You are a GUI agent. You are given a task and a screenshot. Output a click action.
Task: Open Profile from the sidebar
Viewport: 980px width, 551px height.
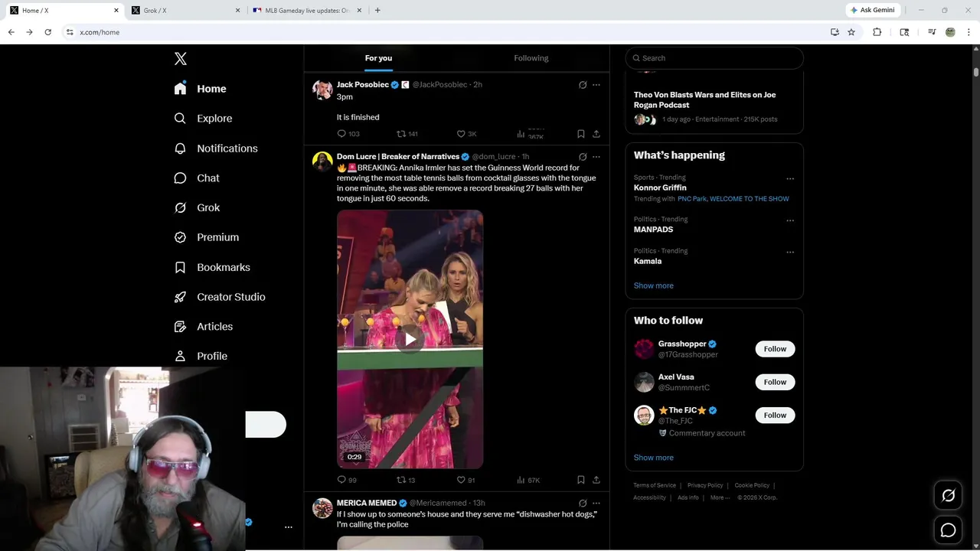(x=201, y=356)
